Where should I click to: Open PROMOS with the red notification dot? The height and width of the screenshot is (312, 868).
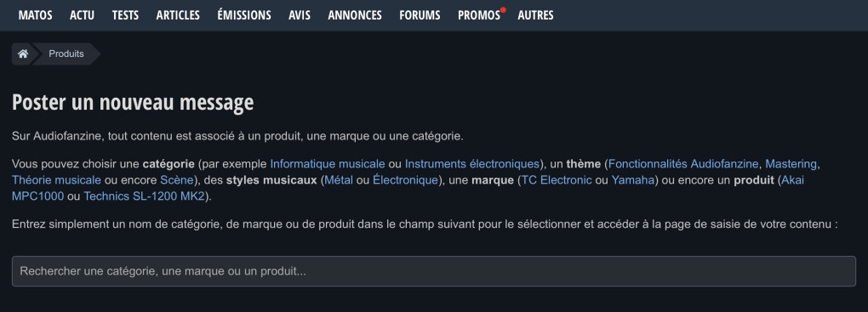point(479,15)
